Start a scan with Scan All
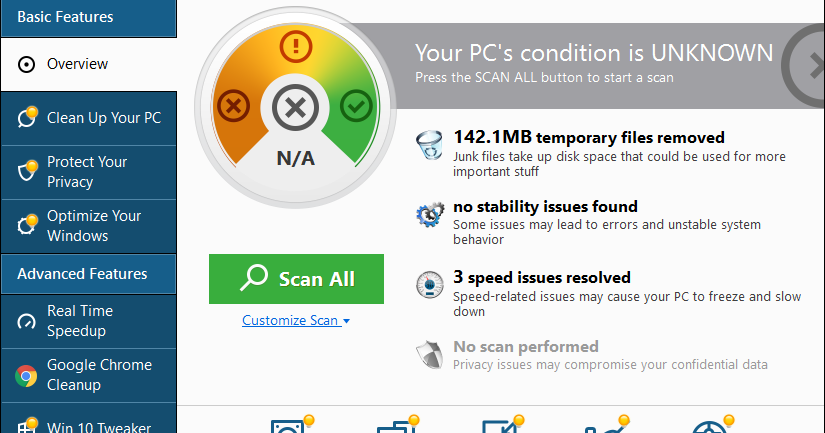 point(296,279)
